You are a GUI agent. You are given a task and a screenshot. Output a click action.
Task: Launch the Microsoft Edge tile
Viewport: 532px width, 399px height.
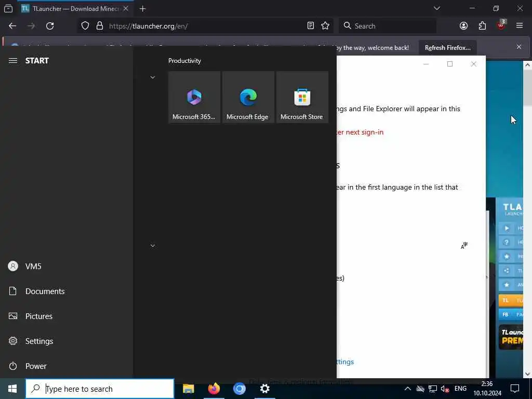(248, 97)
